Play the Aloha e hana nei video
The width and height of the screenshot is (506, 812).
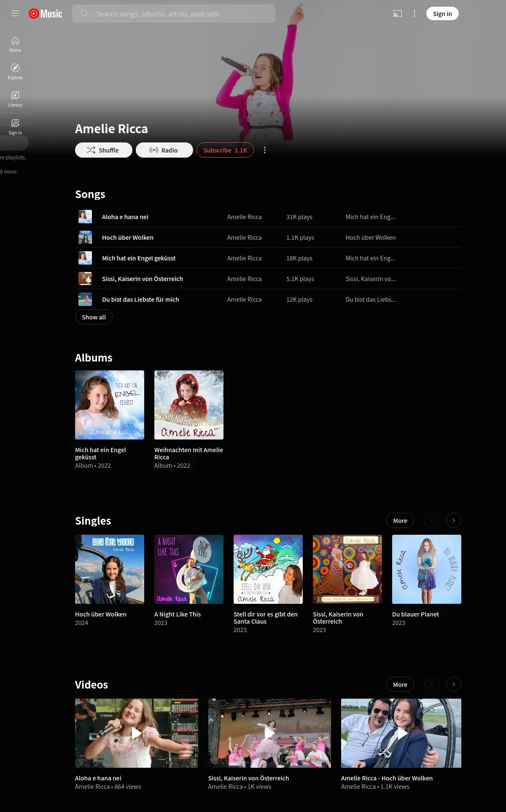point(137,733)
